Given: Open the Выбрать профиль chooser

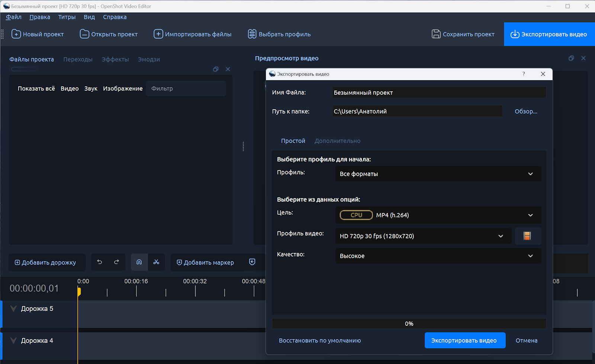Looking at the screenshot, I should 279,34.
